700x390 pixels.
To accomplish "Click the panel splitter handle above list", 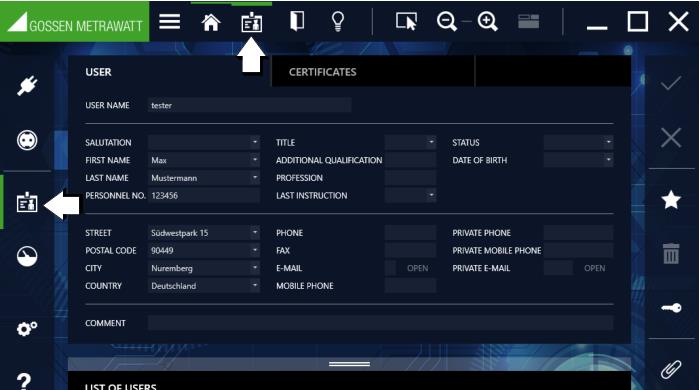I will tap(349, 364).
